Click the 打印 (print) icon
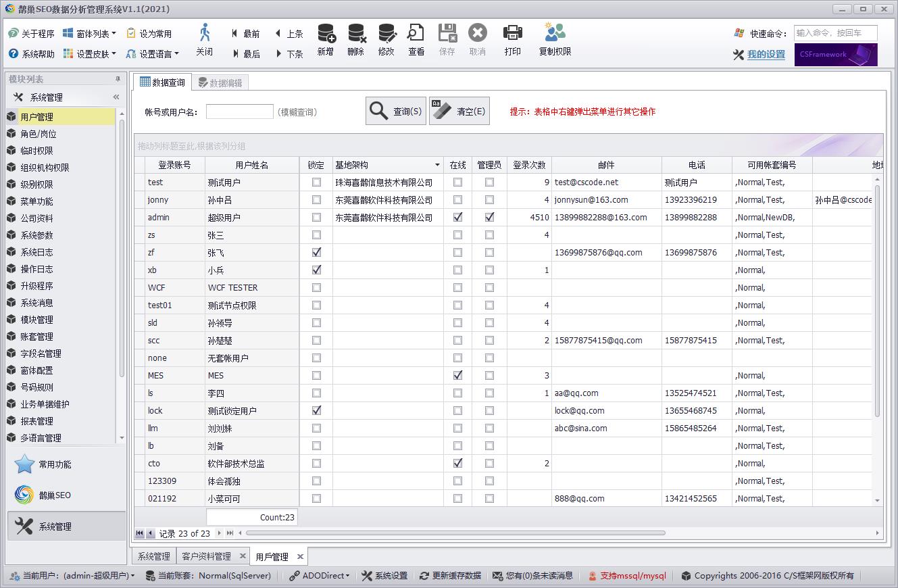 click(x=513, y=34)
